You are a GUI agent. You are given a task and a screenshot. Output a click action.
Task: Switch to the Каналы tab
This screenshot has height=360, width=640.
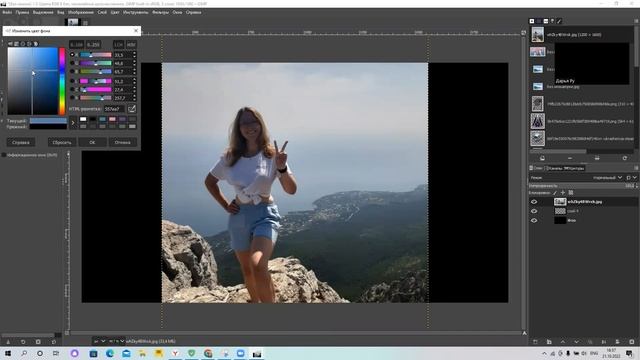pyautogui.click(x=555, y=168)
